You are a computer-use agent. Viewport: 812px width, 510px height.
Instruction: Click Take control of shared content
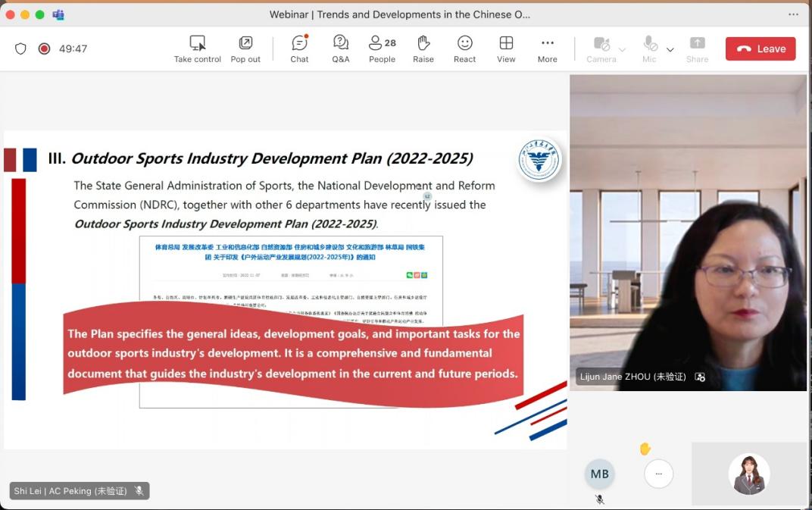(x=198, y=48)
